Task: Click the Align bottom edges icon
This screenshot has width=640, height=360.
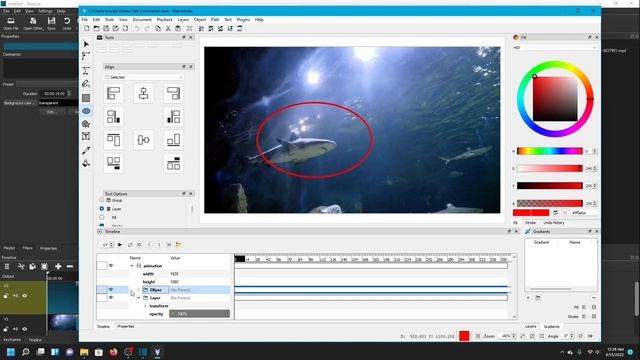Action: (x=173, y=140)
